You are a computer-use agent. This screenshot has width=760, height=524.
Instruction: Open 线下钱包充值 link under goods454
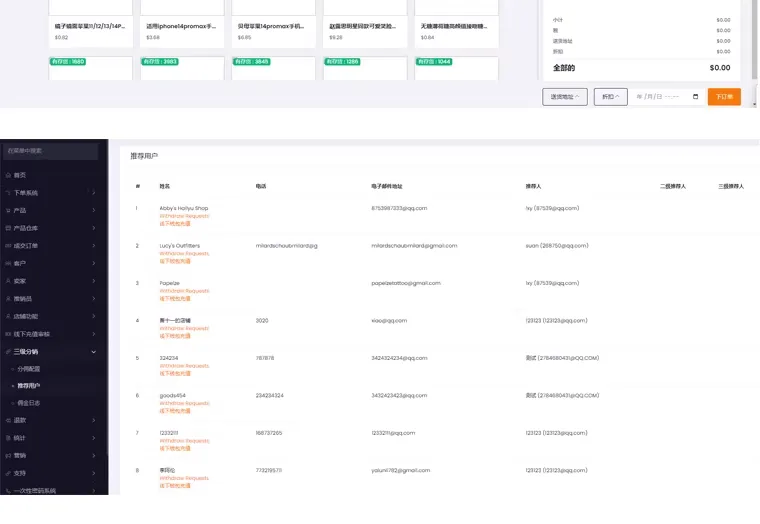pyautogui.click(x=175, y=411)
